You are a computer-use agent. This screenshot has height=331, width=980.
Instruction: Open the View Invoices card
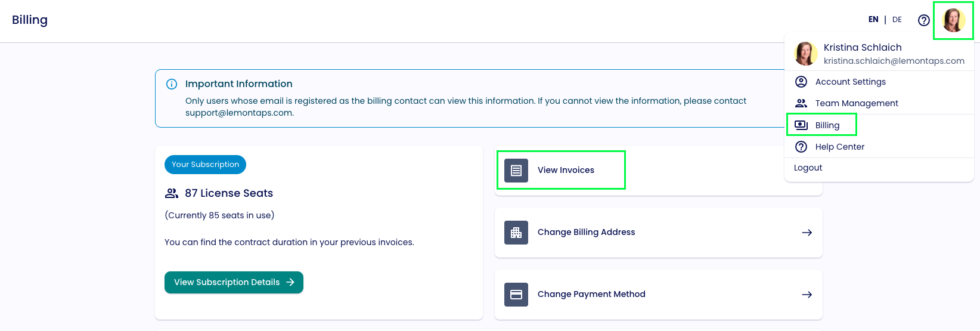tap(566, 171)
